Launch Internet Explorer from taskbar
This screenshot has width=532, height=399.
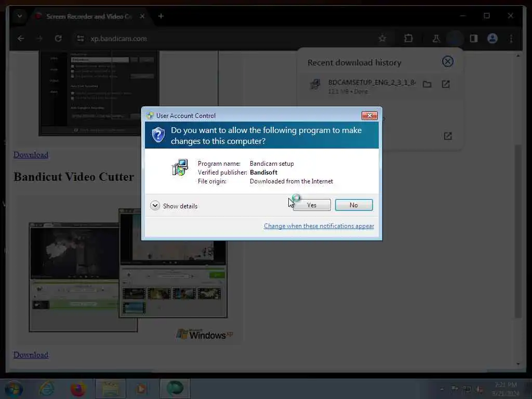[x=46, y=389]
